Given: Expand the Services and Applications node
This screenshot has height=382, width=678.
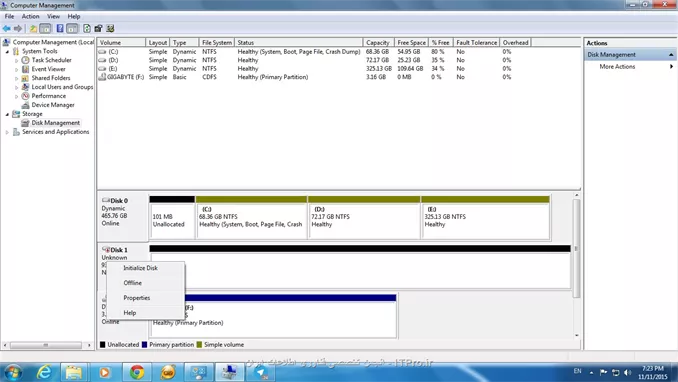Looking at the screenshot, I should (7, 132).
